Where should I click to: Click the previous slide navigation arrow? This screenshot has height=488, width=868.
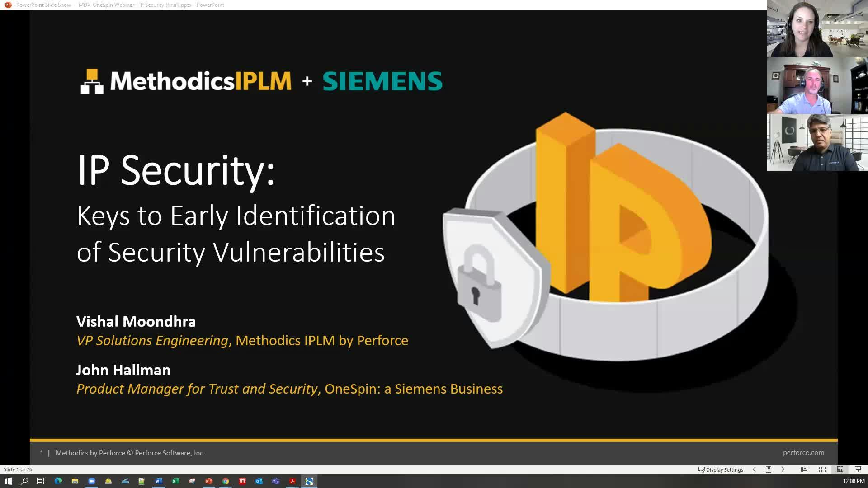point(754,469)
